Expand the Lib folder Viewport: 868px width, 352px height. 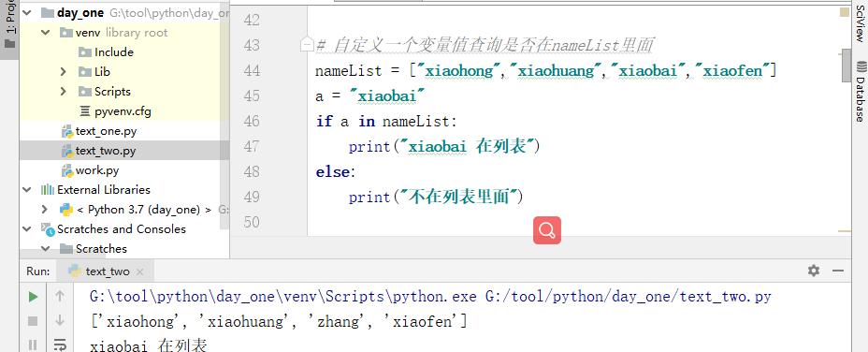point(63,71)
